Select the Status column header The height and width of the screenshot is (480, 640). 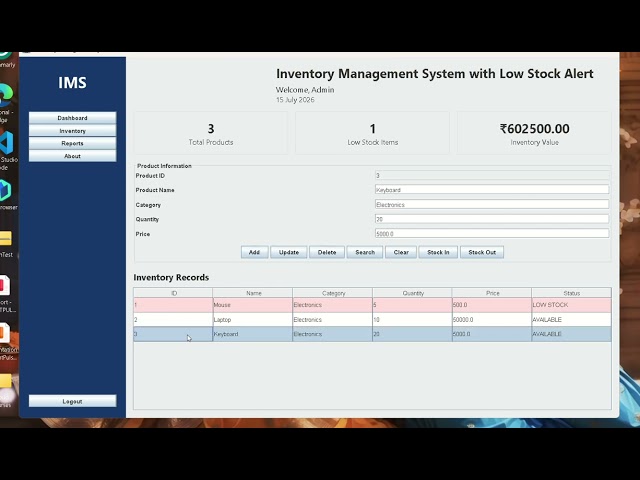click(571, 293)
